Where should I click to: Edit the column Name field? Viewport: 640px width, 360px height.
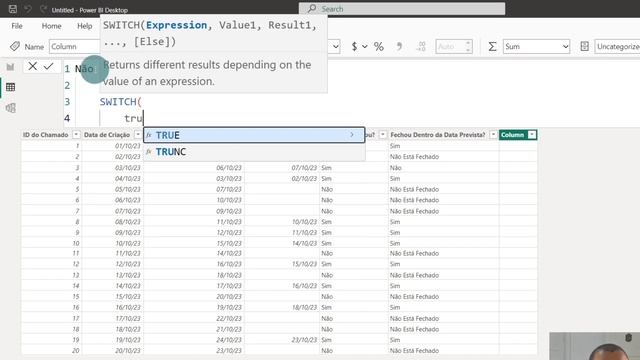tap(74, 47)
